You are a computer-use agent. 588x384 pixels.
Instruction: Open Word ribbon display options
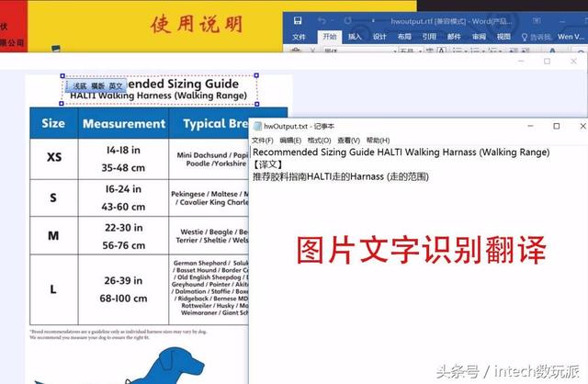(x=537, y=20)
